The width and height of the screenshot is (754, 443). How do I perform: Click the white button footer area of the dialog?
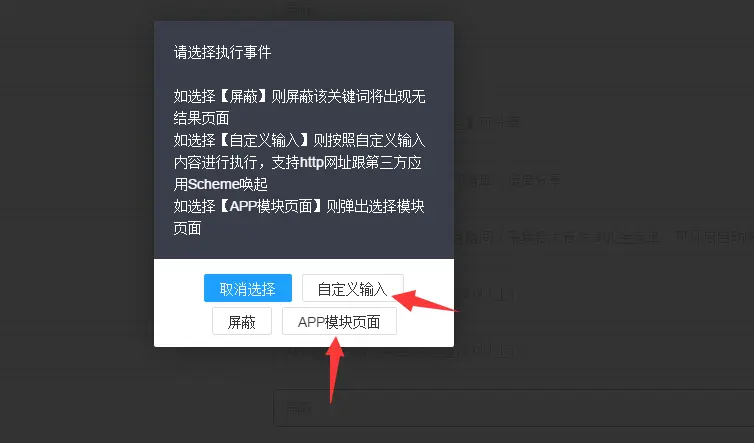(304, 303)
